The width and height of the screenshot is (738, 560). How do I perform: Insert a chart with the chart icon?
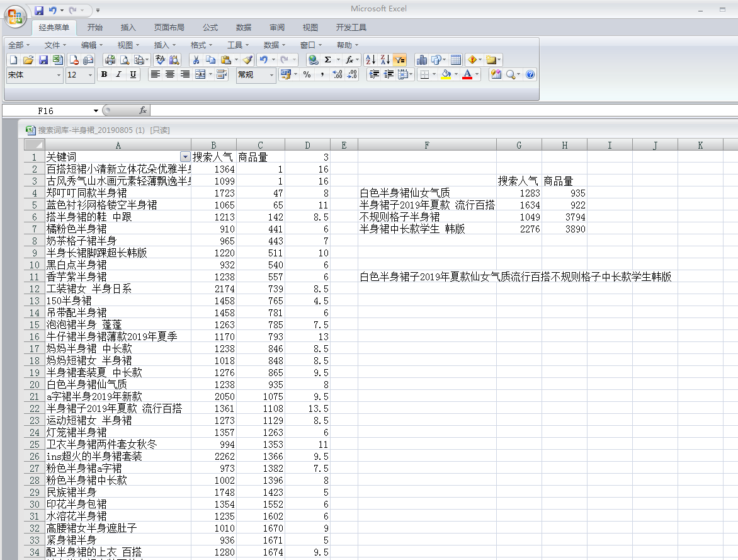[422, 60]
